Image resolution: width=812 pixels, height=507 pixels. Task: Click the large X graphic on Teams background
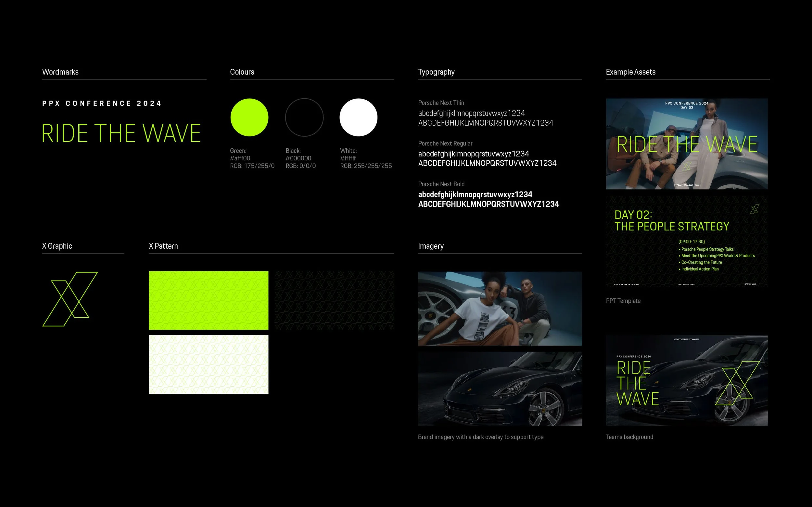pos(737,383)
